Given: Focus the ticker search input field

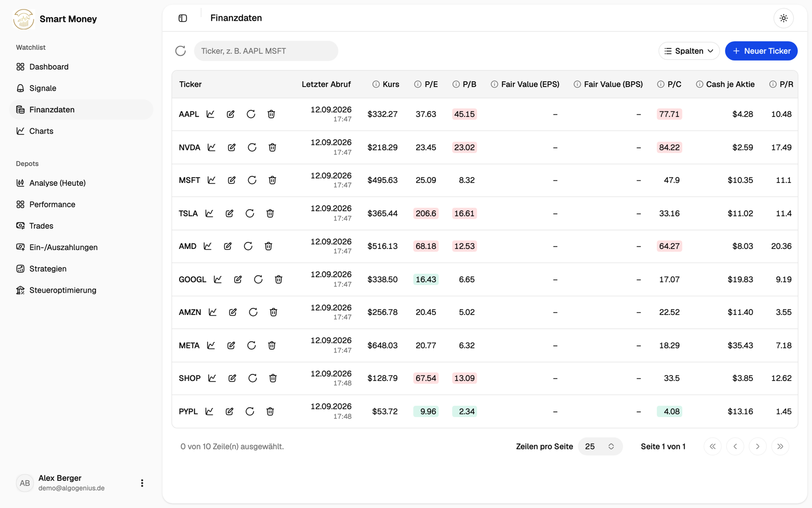Looking at the screenshot, I should (x=266, y=51).
